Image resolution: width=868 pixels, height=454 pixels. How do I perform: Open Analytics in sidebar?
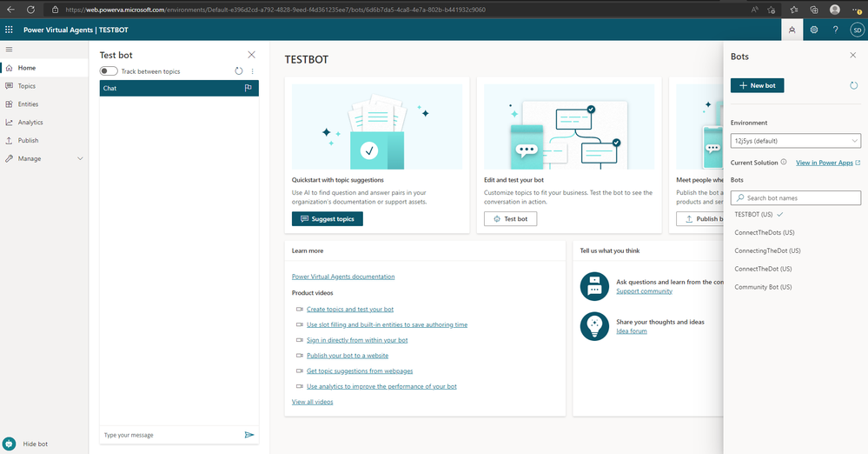44,122
